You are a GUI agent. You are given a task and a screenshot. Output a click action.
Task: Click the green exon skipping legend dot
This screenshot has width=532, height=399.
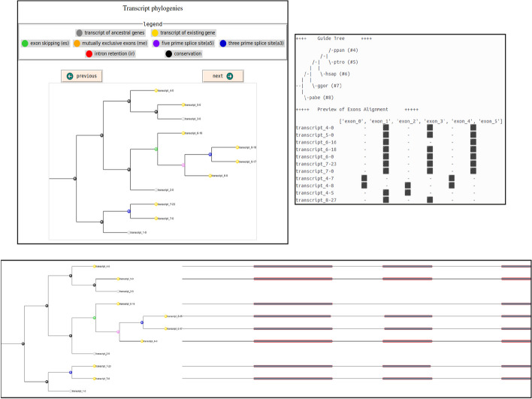pos(25,44)
